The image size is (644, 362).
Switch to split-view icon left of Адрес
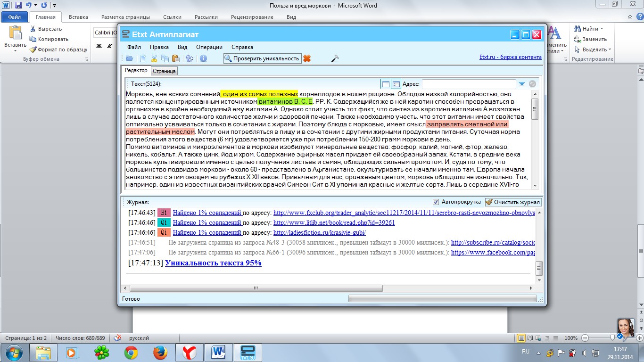(396, 84)
